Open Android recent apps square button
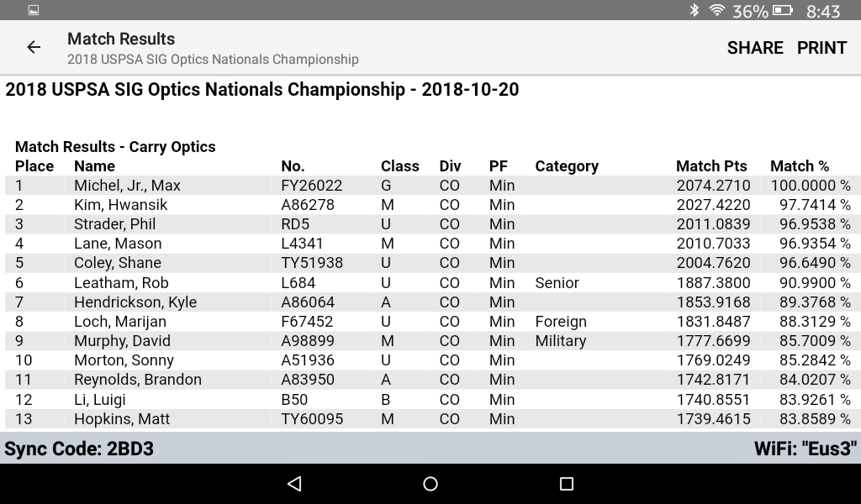Image resolution: width=861 pixels, height=504 pixels. pyautogui.click(x=566, y=484)
